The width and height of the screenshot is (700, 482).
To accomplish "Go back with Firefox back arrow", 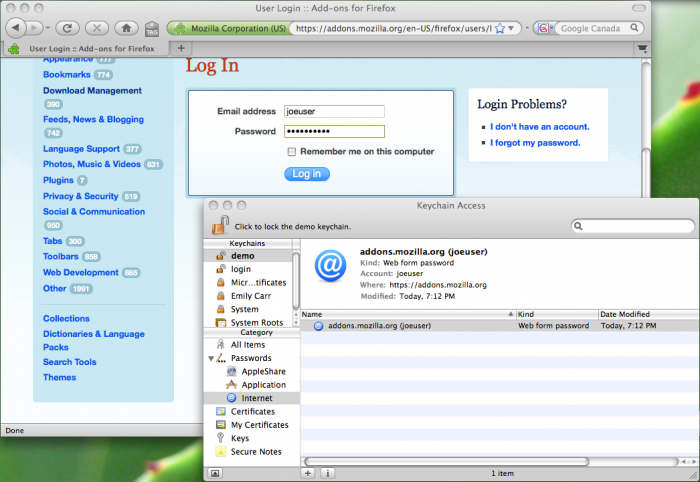I will (16, 28).
